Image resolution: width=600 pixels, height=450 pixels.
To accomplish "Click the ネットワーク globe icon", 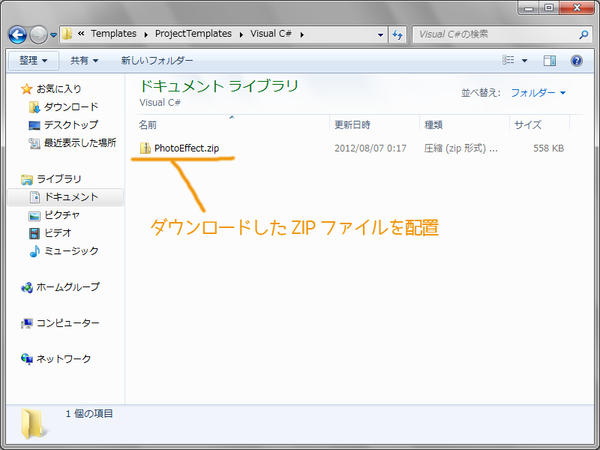I will 26,359.
